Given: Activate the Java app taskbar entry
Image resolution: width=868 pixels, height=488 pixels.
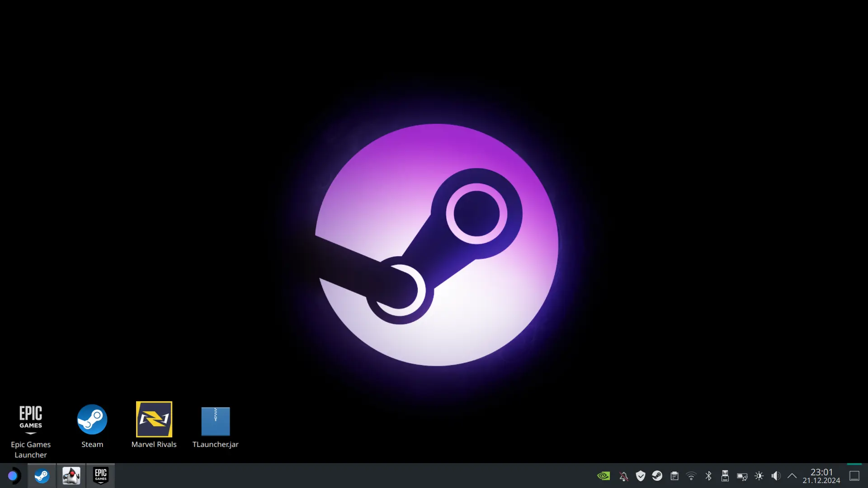Looking at the screenshot, I should point(71,476).
